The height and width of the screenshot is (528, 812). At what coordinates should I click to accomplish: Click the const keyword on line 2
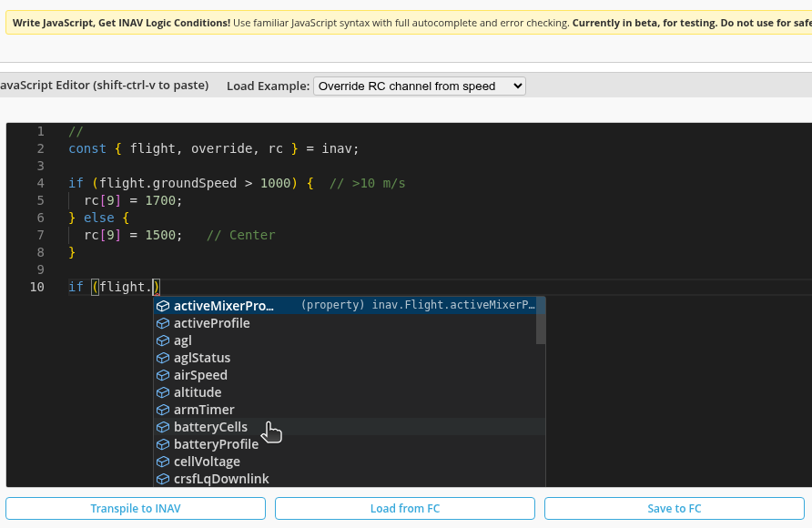point(87,148)
